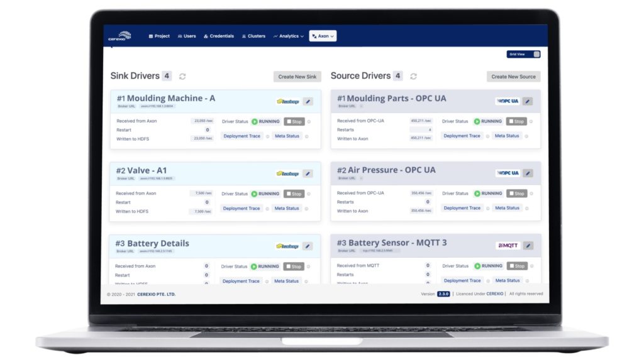Open Deployment Trace for Battery Sensor - MQTT 3

[x=462, y=281]
